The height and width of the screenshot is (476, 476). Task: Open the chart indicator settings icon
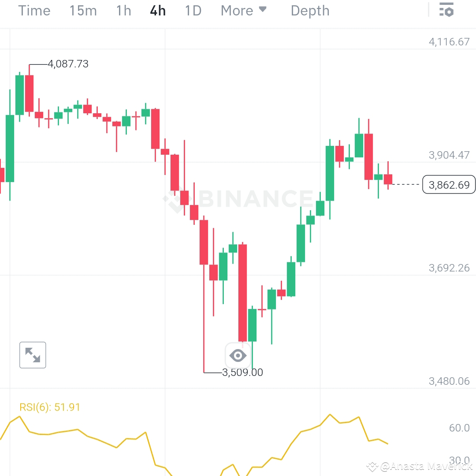pyautogui.click(x=446, y=10)
